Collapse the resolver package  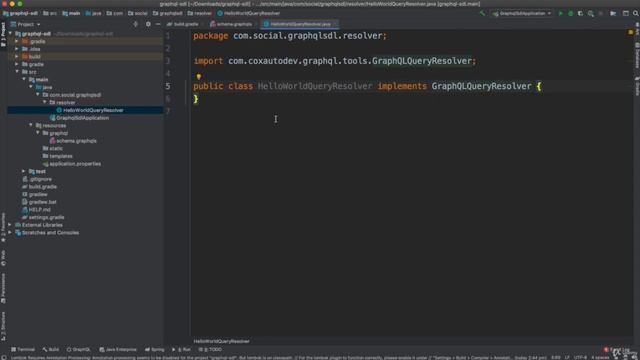point(44,102)
